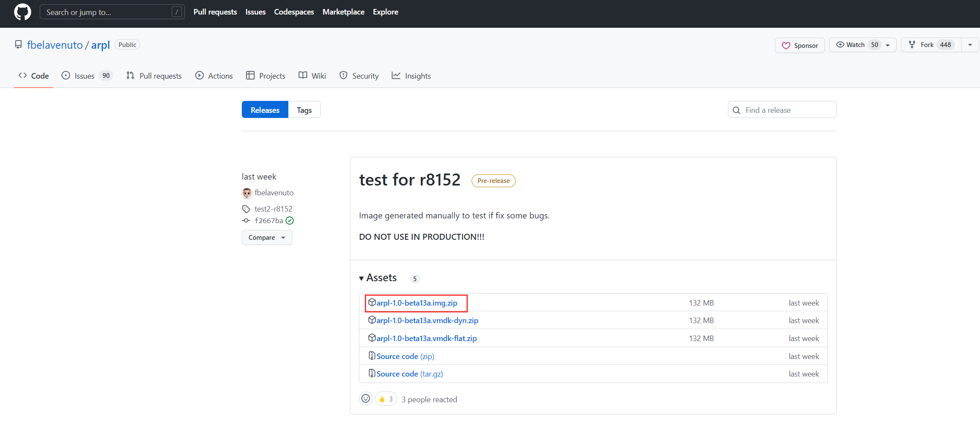Open Codespaces from the top navigation

point(294,12)
